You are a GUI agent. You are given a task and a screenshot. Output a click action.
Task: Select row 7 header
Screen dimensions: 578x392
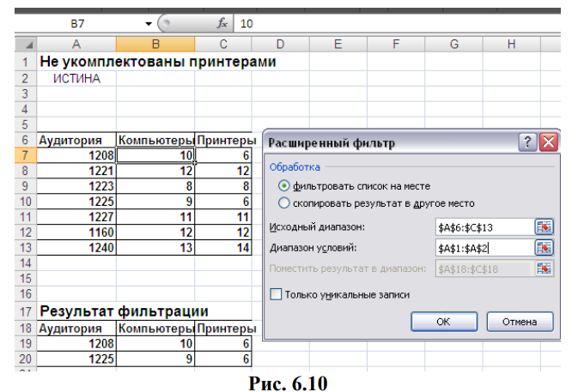[26, 156]
